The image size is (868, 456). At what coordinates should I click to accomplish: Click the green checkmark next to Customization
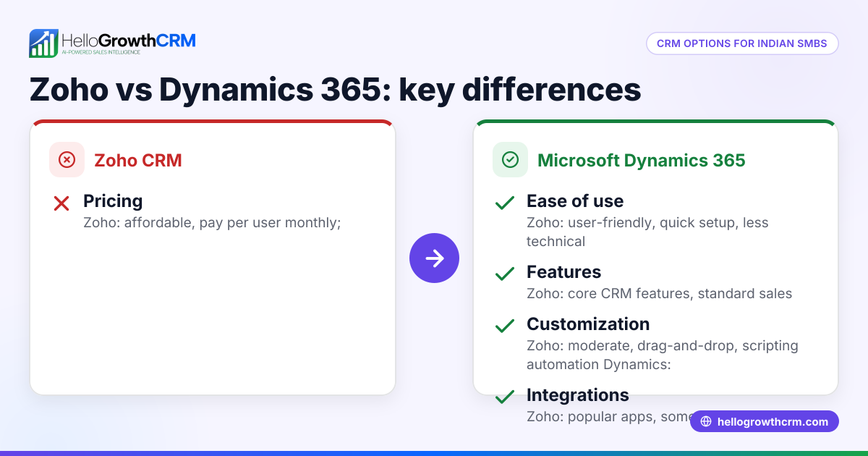pos(505,326)
